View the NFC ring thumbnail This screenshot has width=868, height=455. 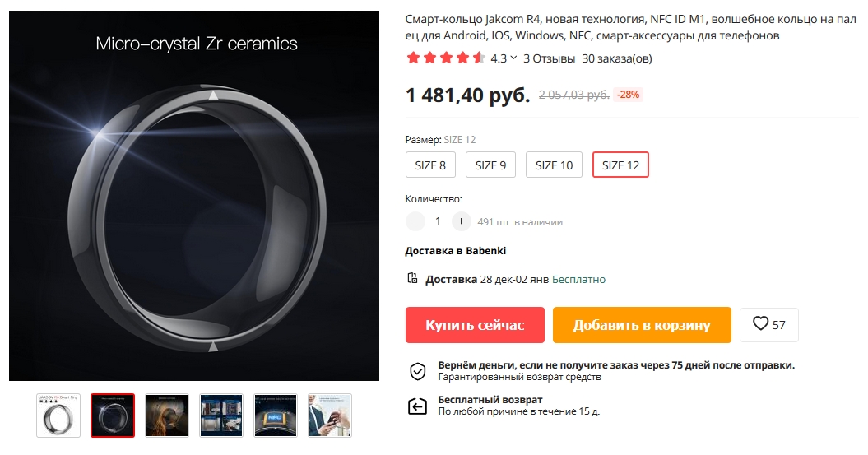click(276, 416)
